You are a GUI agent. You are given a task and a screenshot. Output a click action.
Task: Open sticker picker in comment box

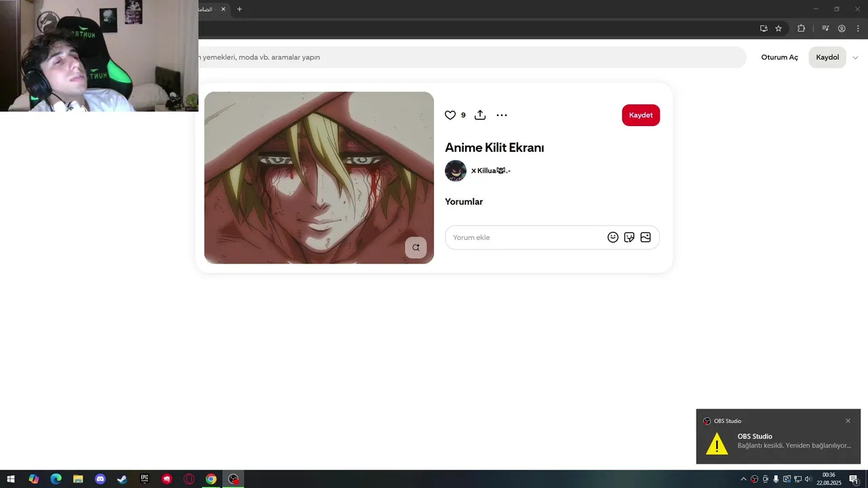(629, 237)
